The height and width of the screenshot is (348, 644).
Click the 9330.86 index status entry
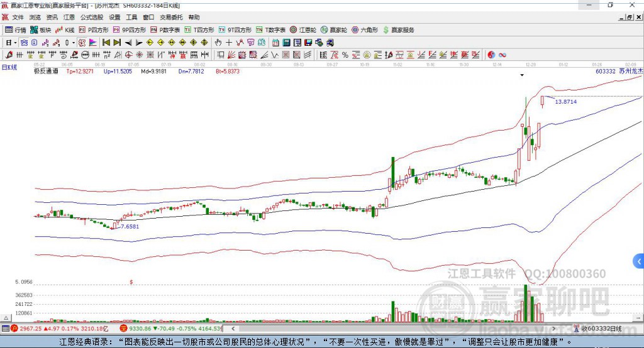click(x=171, y=329)
